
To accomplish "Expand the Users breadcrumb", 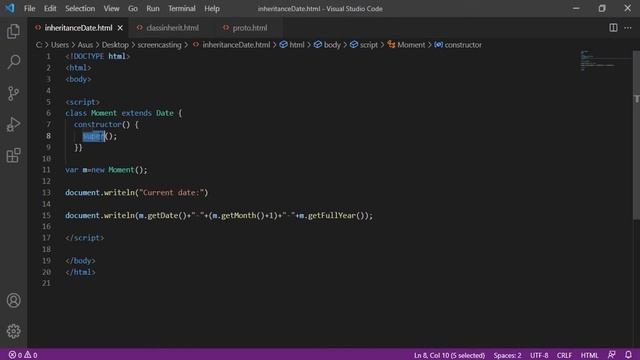I will (x=60, y=45).
